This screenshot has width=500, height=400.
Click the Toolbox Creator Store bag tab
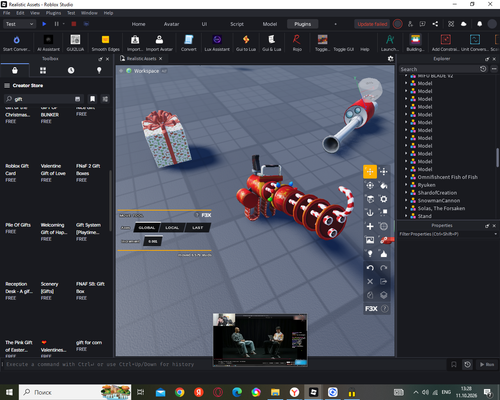(15, 70)
